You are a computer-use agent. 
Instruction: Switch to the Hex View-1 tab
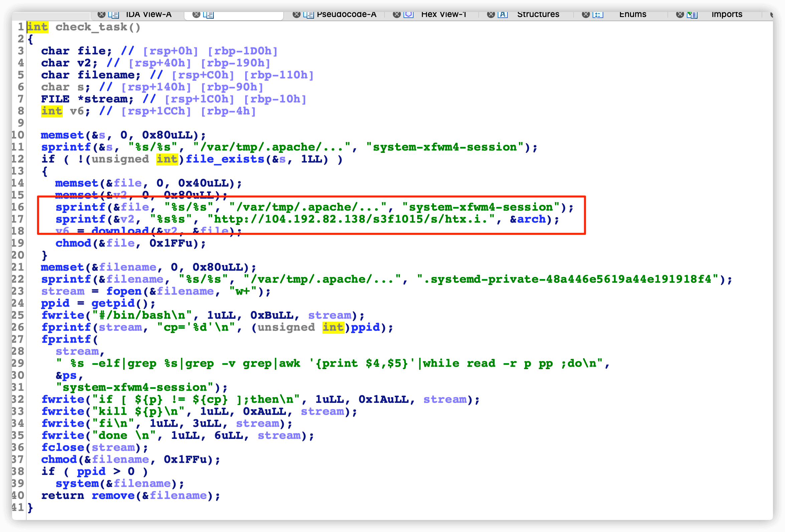click(444, 15)
